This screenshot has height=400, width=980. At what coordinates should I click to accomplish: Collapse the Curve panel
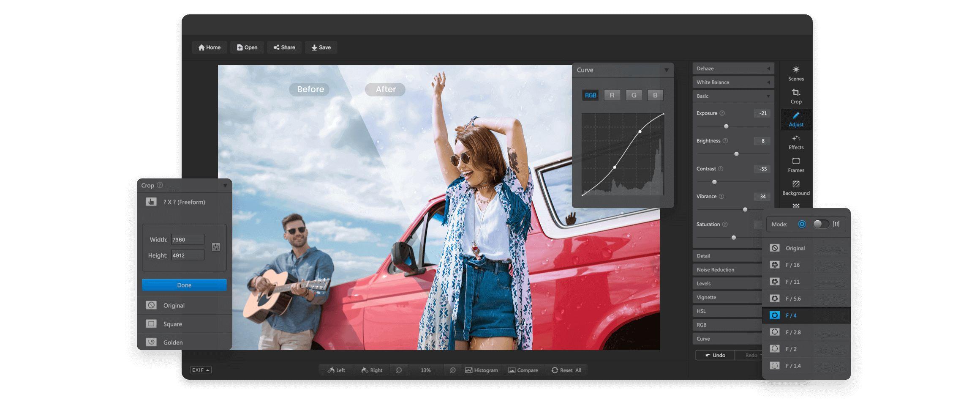click(667, 70)
